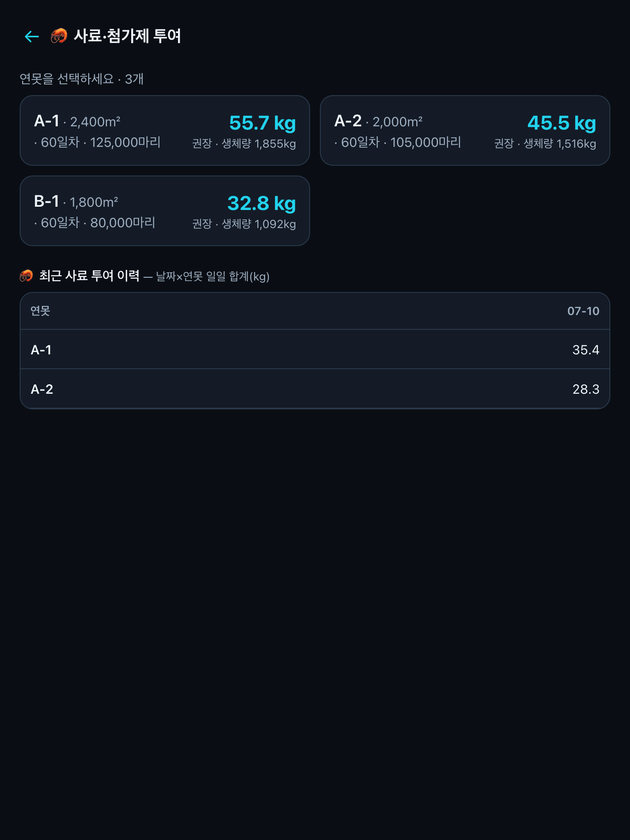This screenshot has height=840, width=630.
Task: Click the 생체량 1,516kg label
Action: [560, 144]
